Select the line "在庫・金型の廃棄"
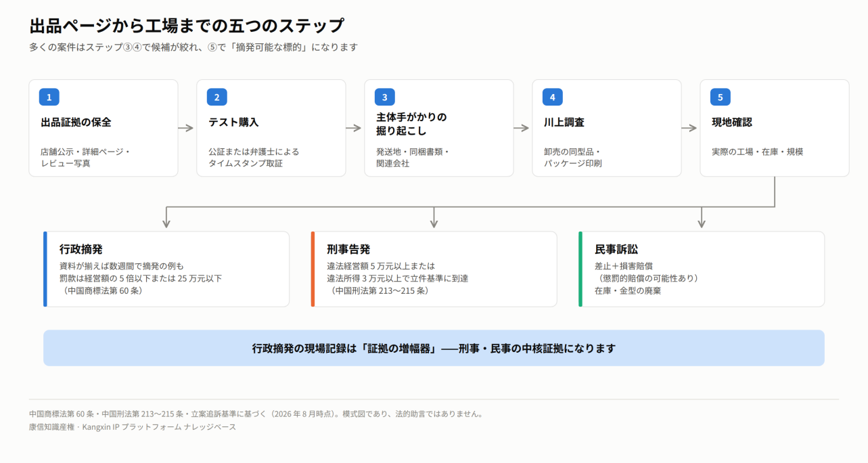This screenshot has width=868, height=463. coord(628,290)
